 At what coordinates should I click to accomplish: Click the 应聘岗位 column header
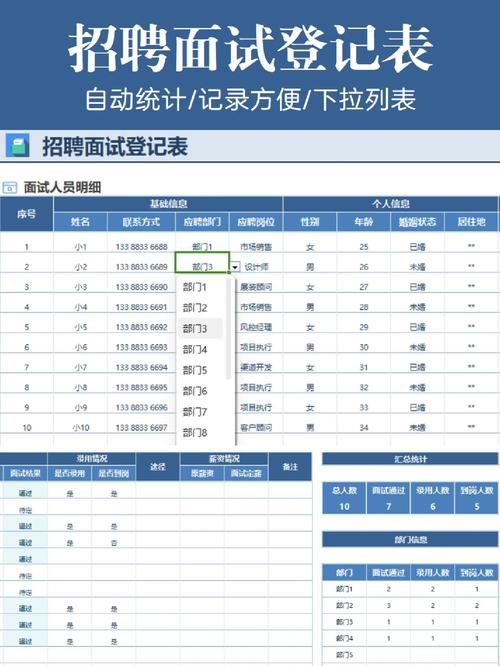[256, 222]
